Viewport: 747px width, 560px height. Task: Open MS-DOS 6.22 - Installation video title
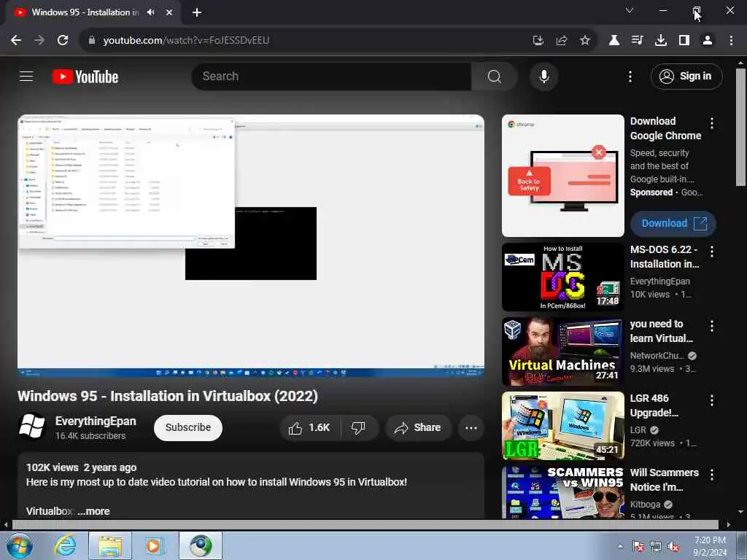[665, 257]
